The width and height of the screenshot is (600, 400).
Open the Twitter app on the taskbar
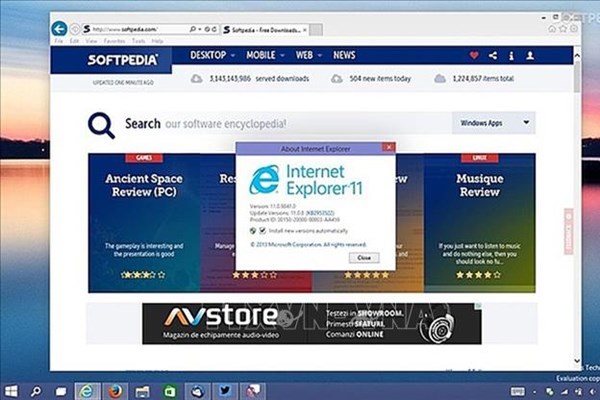point(225,391)
